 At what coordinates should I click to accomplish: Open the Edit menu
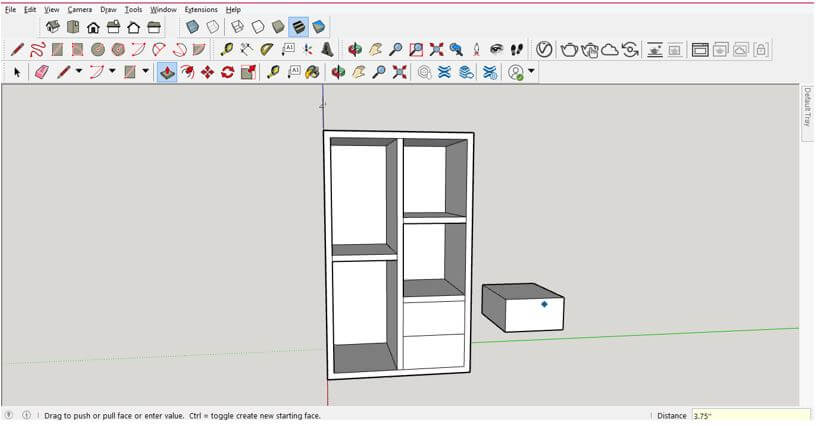pos(30,9)
